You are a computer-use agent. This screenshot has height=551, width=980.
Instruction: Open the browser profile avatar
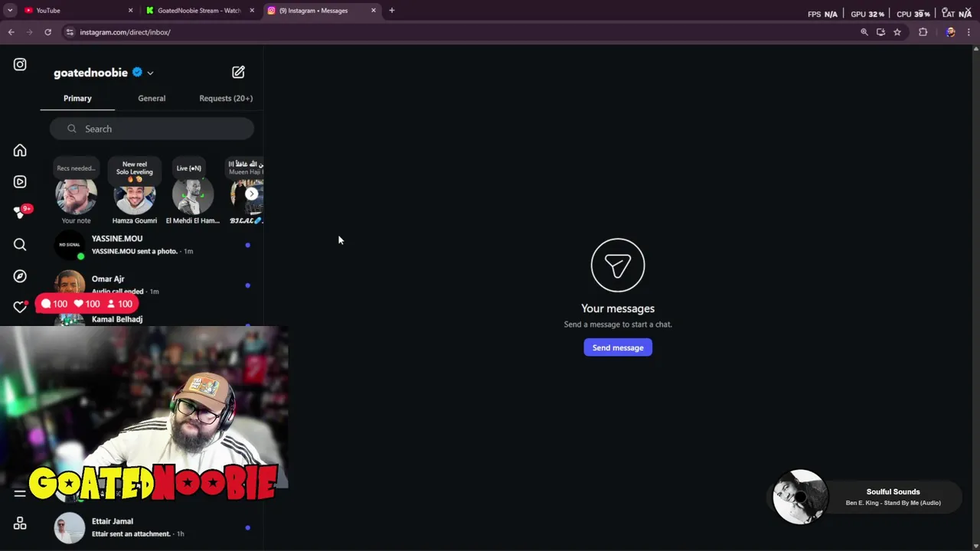(x=950, y=32)
